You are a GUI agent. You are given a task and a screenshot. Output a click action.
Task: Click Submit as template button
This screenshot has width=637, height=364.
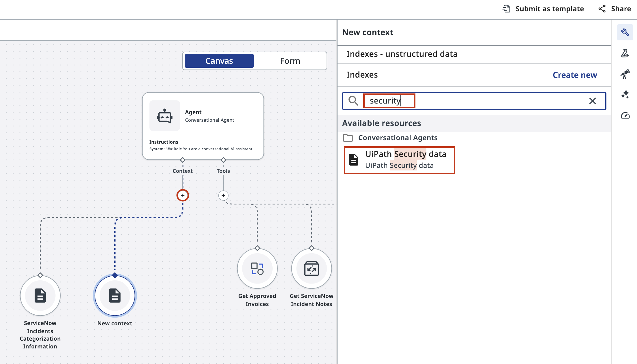click(x=543, y=9)
